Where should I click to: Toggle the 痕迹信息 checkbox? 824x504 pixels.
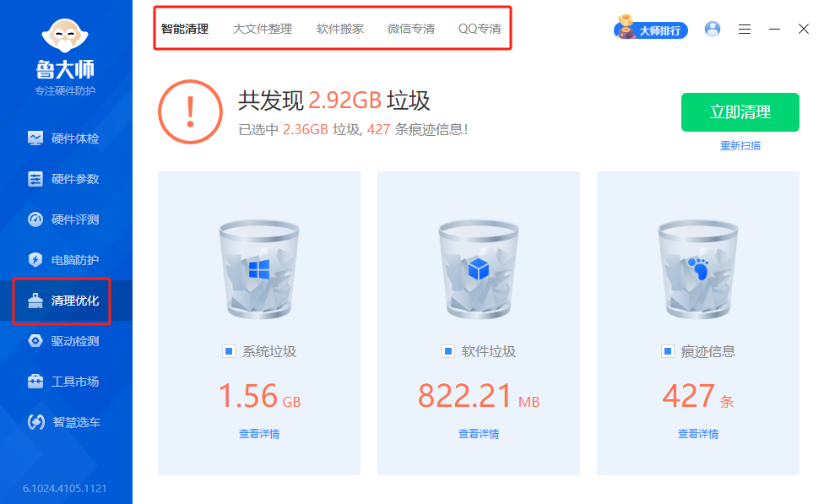click(668, 351)
